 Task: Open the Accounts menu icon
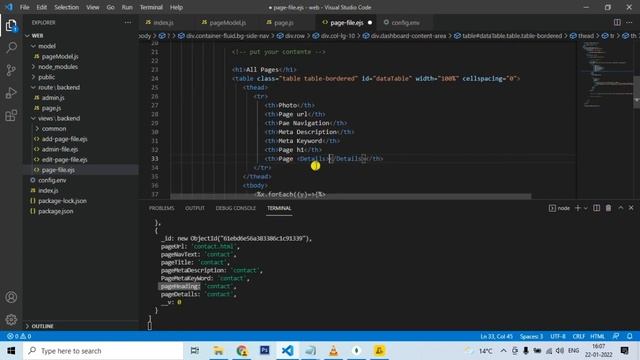point(11,297)
